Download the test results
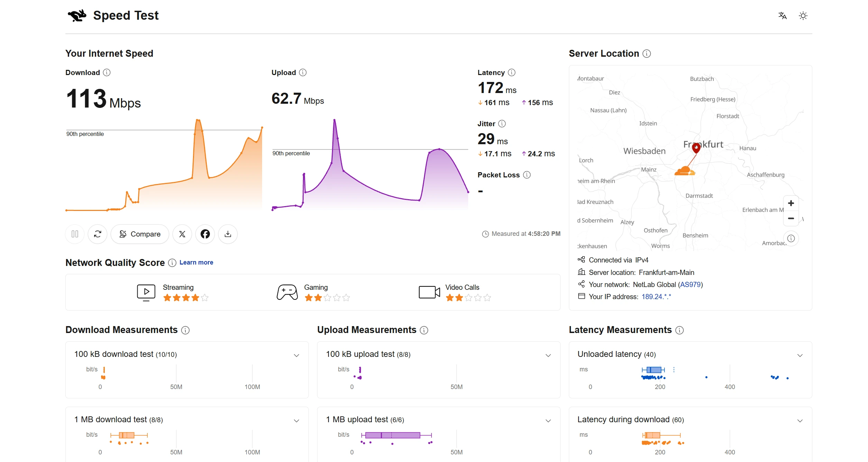This screenshot has width=868, height=462. pyautogui.click(x=228, y=234)
